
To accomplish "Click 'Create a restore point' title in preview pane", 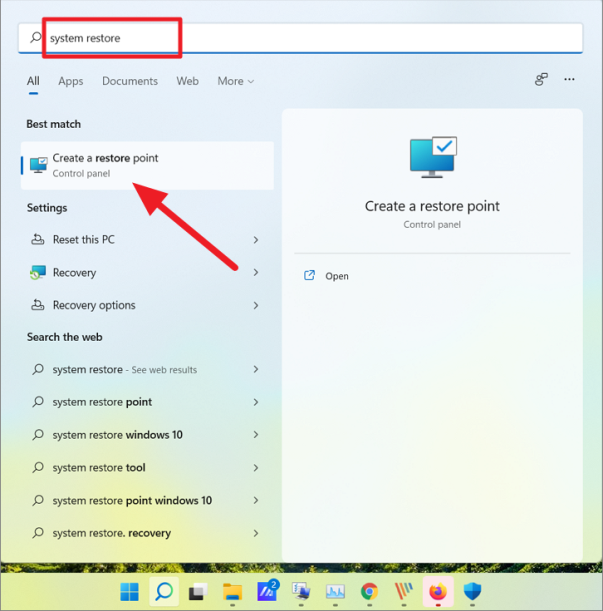I will click(x=432, y=206).
